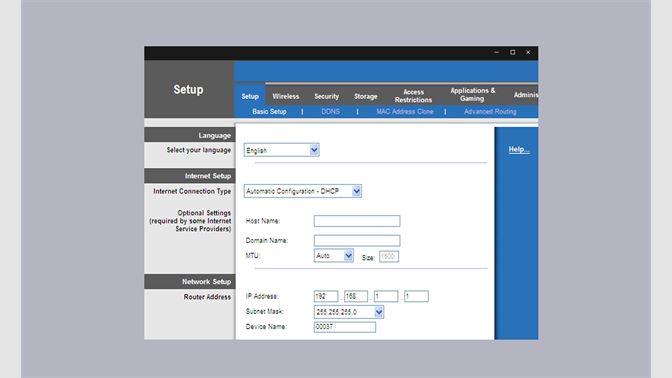Click the second IP Address octet field (168)
The image size is (672, 378).
pos(356,296)
